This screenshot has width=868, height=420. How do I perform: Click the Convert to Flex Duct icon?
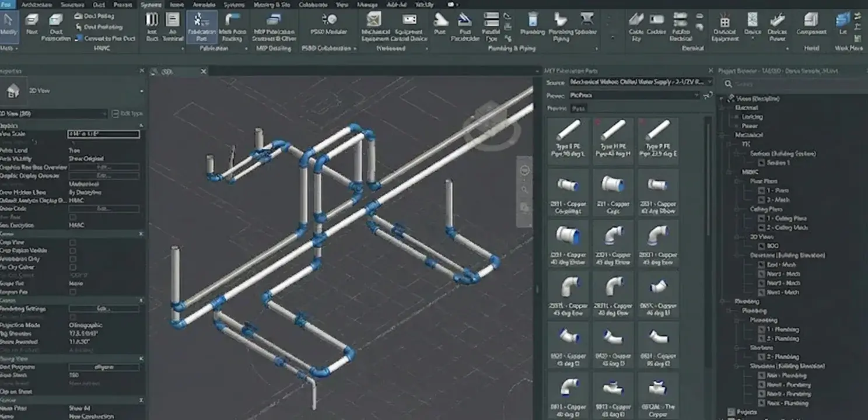tap(79, 38)
